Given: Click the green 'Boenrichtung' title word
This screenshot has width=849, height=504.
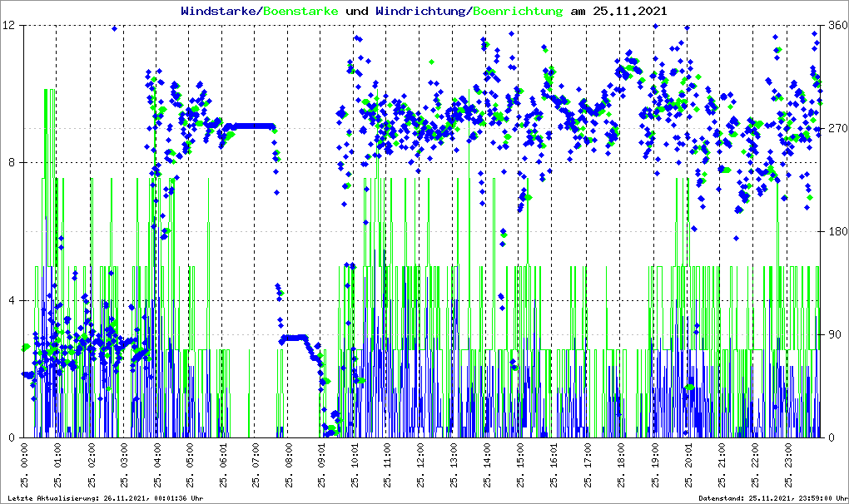Looking at the screenshot, I should pos(518,11).
